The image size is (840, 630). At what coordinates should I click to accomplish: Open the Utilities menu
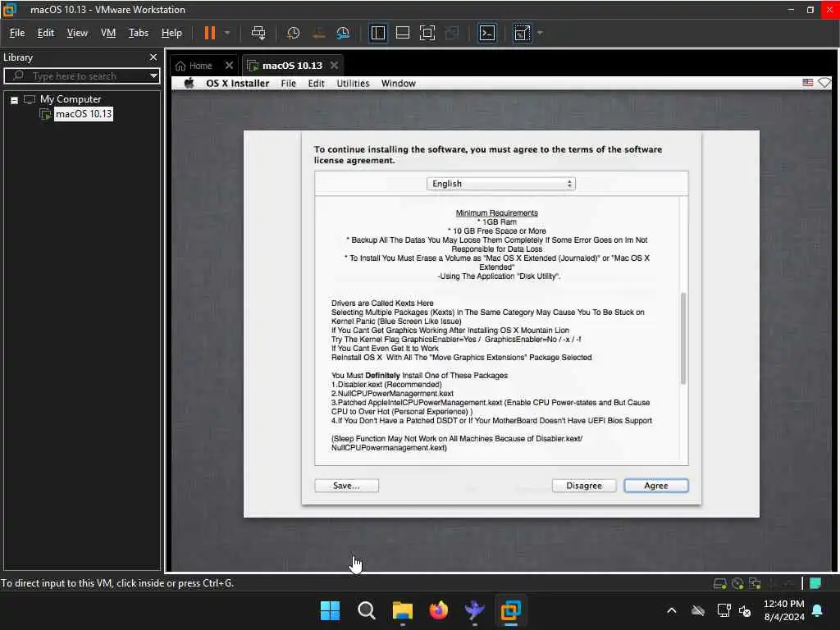click(353, 83)
